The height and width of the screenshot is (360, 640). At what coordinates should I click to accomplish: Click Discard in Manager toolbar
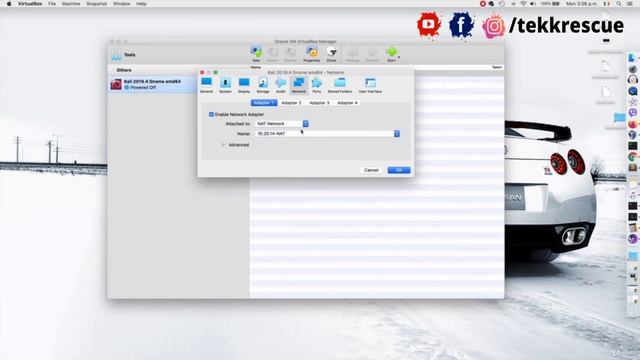(372, 54)
